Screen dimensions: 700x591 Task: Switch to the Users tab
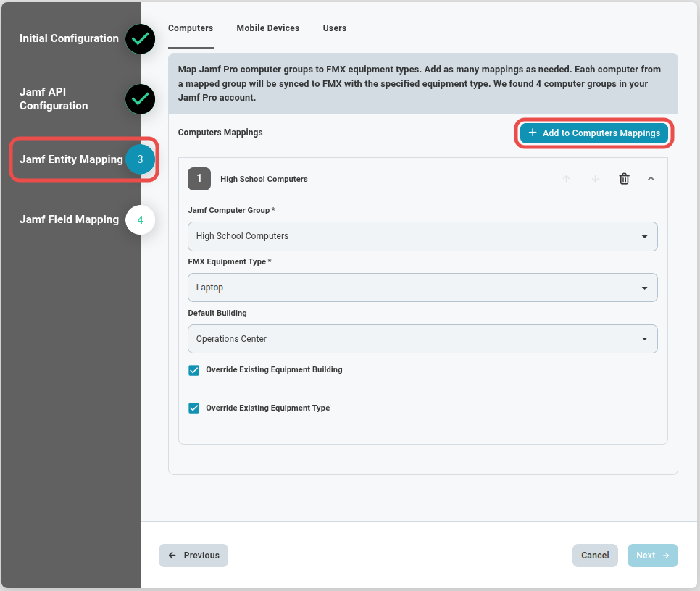point(334,28)
